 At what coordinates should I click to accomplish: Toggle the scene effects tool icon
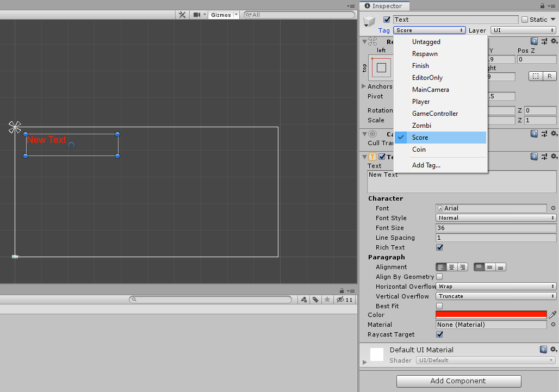[182, 15]
